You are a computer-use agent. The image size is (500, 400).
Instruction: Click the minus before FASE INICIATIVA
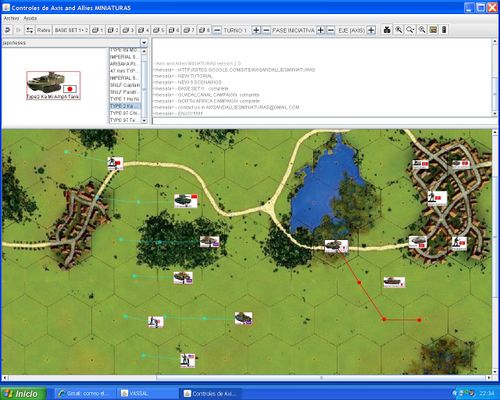tap(266, 30)
